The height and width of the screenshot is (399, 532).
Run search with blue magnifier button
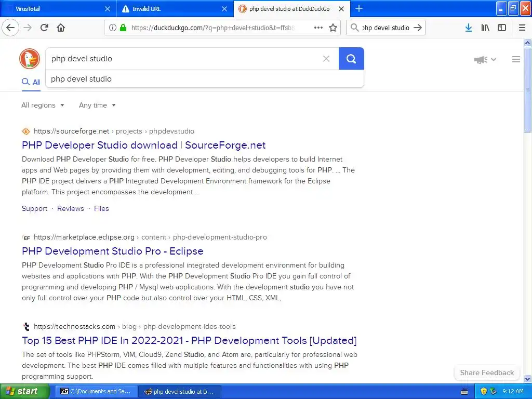(x=351, y=59)
